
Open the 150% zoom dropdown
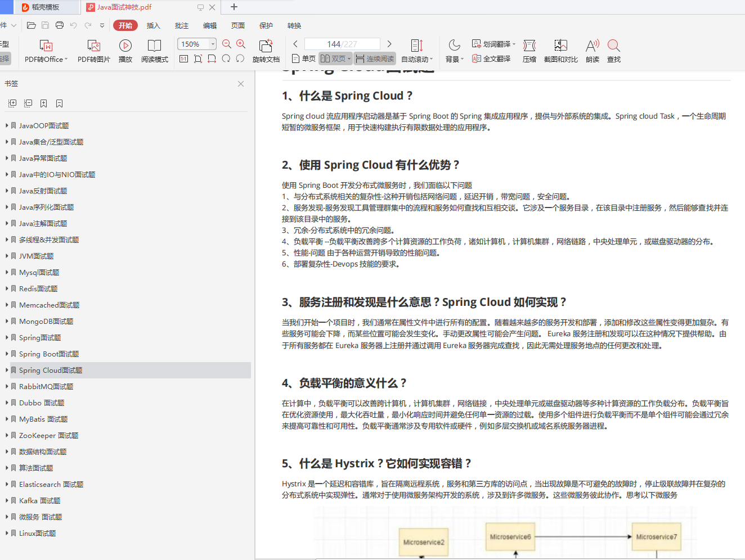click(x=213, y=44)
